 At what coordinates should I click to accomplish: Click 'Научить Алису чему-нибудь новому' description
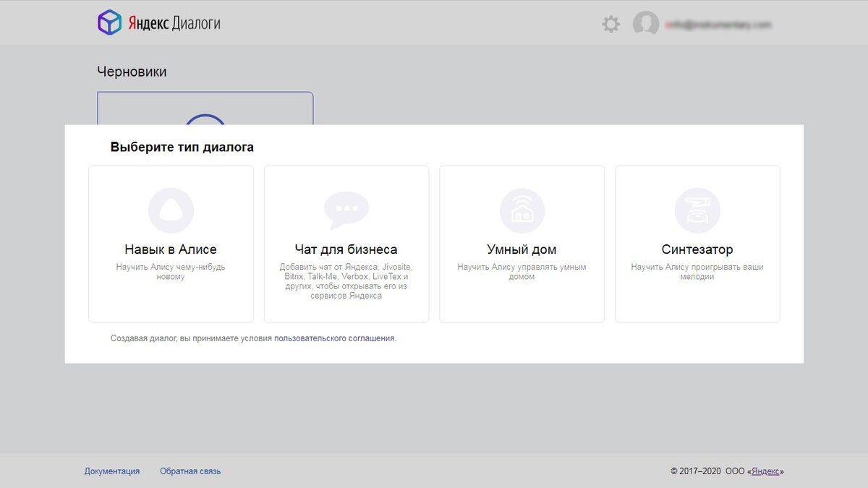(x=171, y=272)
